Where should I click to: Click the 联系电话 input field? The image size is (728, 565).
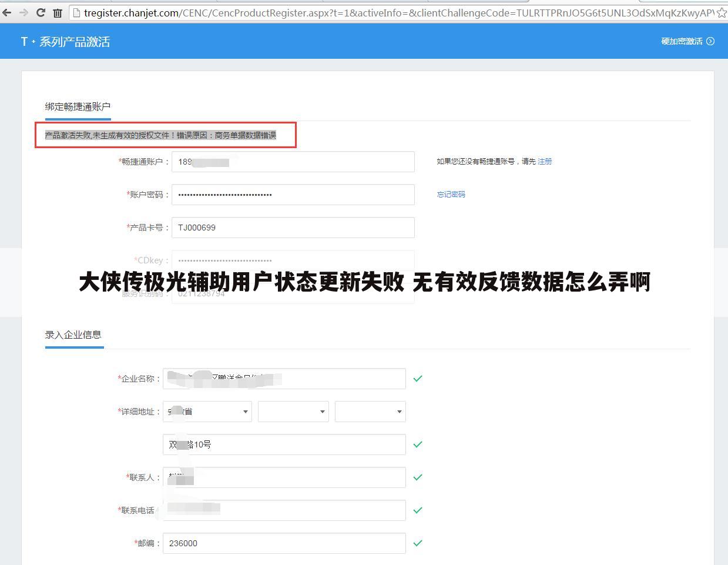pos(284,510)
